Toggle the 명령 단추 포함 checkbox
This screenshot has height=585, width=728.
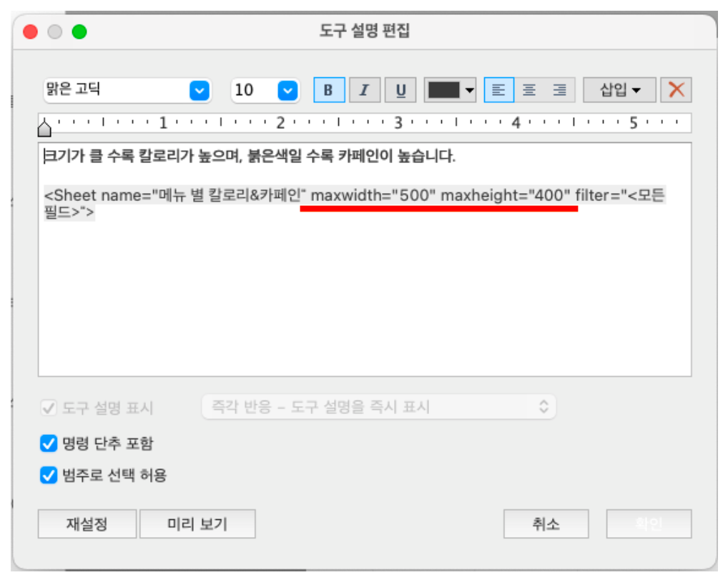coord(49,444)
